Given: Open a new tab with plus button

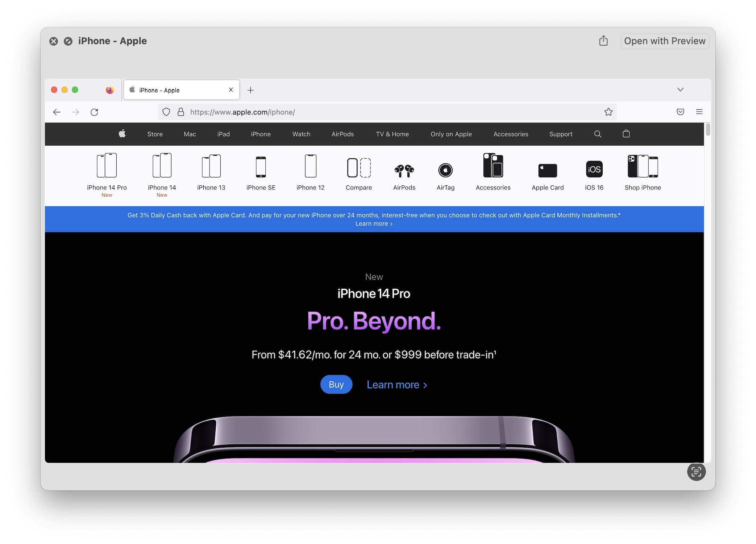Looking at the screenshot, I should 250,90.
